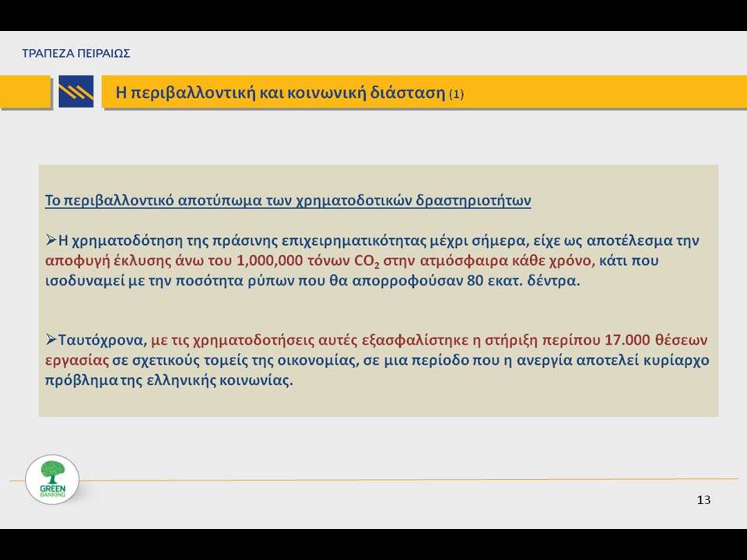The width and height of the screenshot is (747, 560).
Task: Click the text 'ανεργία αποτελεί κυρίαρχο'
Action: (612, 360)
